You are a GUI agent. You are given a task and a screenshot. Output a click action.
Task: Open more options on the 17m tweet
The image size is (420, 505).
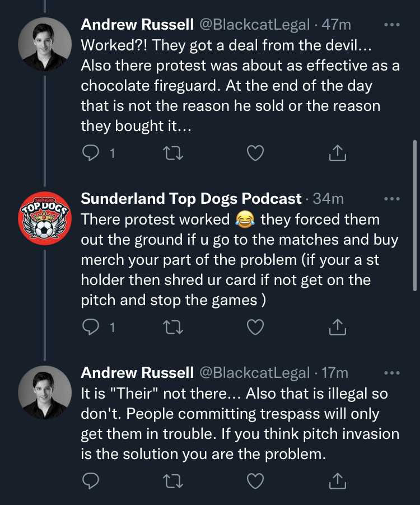pyautogui.click(x=392, y=373)
